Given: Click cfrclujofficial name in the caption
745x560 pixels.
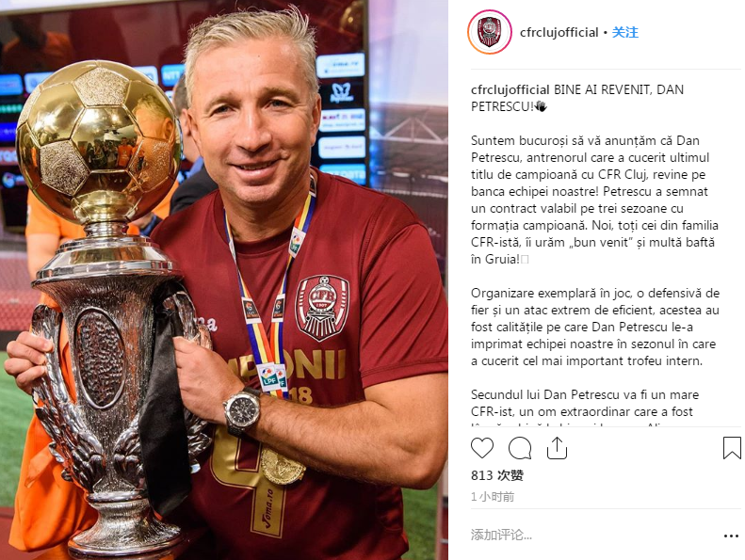Looking at the screenshot, I should pyautogui.click(x=510, y=89).
